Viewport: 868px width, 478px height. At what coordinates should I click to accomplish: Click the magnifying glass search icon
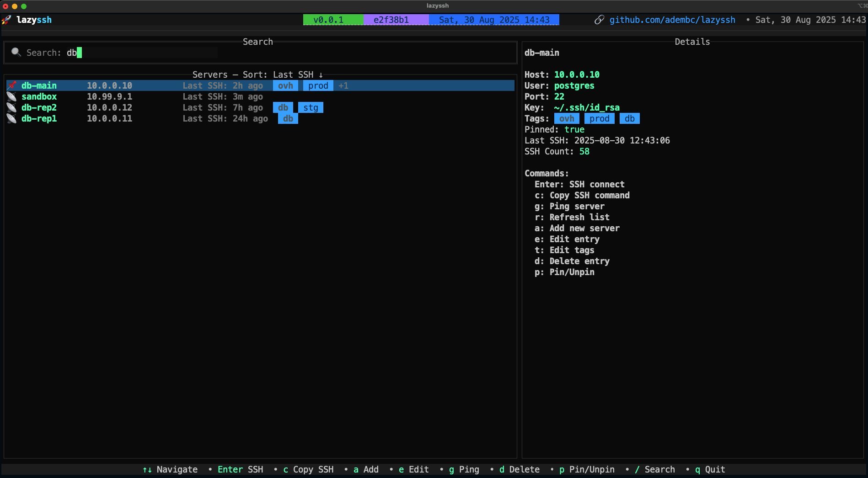[x=16, y=52]
